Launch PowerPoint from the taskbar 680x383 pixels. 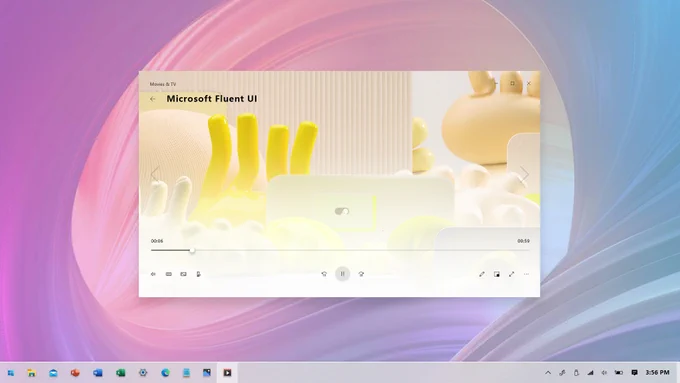[75, 373]
